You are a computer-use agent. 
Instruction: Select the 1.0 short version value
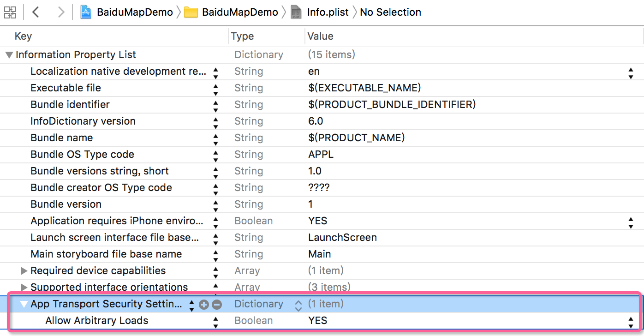point(315,171)
